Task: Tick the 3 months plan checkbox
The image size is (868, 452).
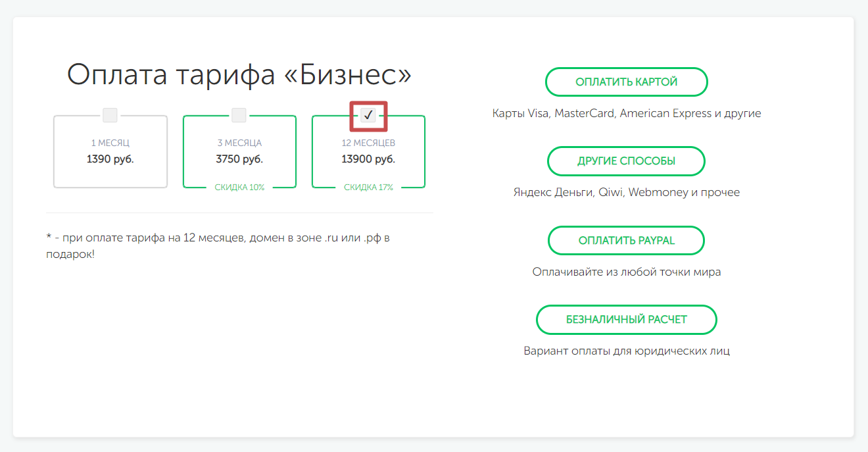Action: pos(239,115)
